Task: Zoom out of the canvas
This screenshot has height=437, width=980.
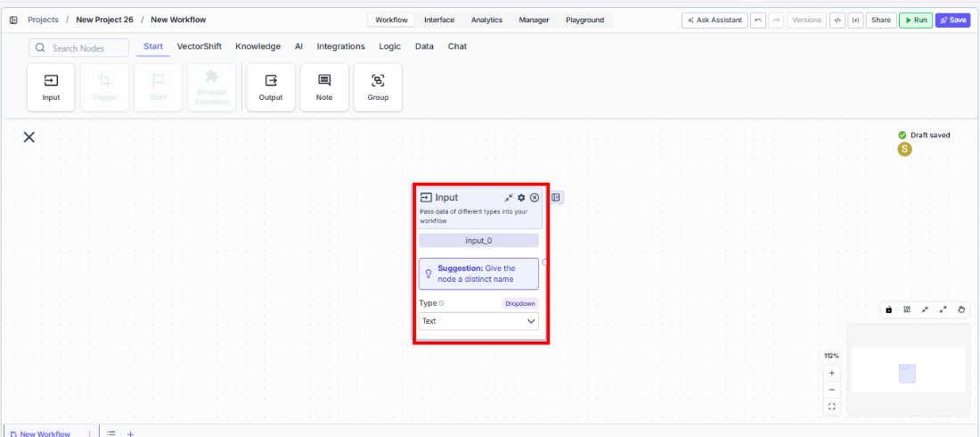Action: click(x=831, y=390)
